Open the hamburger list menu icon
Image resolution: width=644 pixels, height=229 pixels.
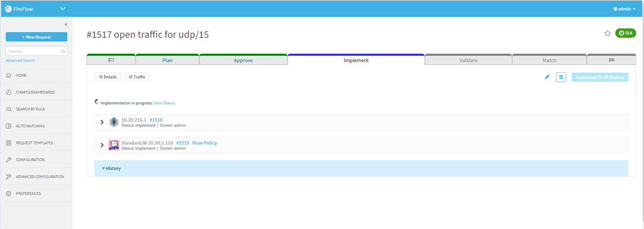tap(561, 77)
